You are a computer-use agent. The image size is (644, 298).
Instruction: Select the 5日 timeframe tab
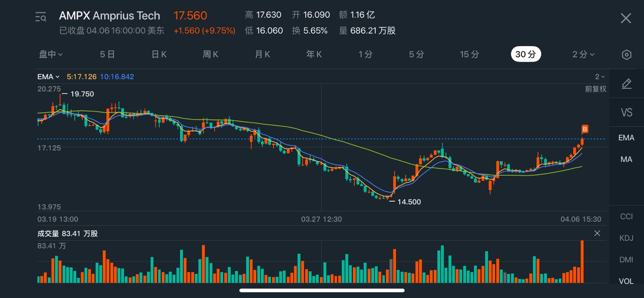point(107,54)
